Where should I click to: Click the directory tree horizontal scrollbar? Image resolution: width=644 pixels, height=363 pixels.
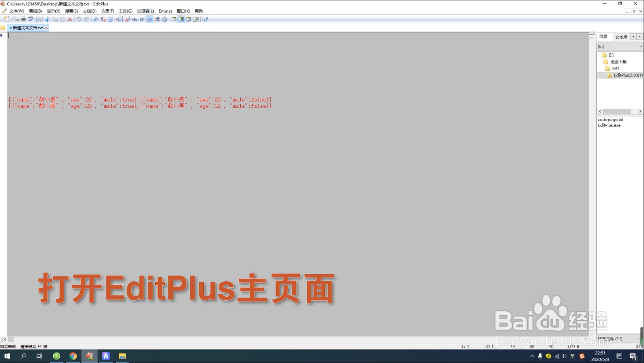[617, 112]
